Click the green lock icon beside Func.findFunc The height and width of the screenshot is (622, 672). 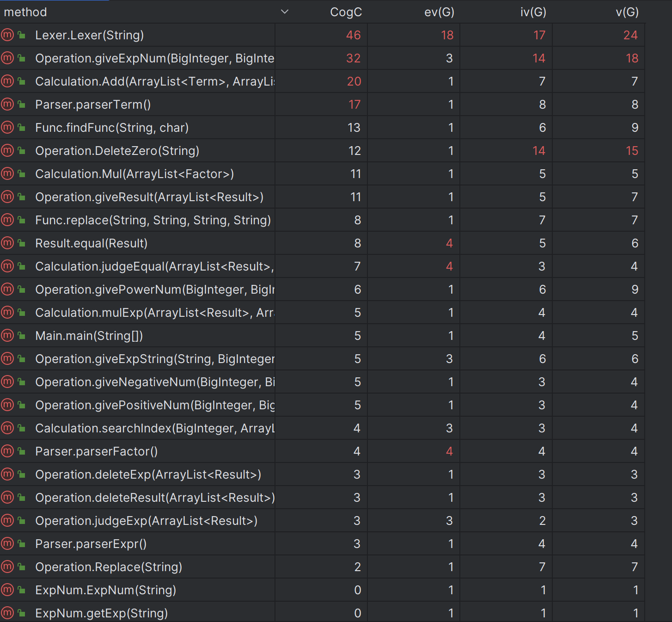[21, 127]
